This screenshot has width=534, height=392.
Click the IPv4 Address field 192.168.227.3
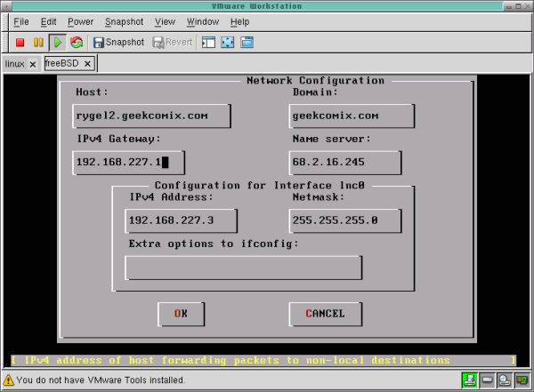pyautogui.click(x=182, y=220)
